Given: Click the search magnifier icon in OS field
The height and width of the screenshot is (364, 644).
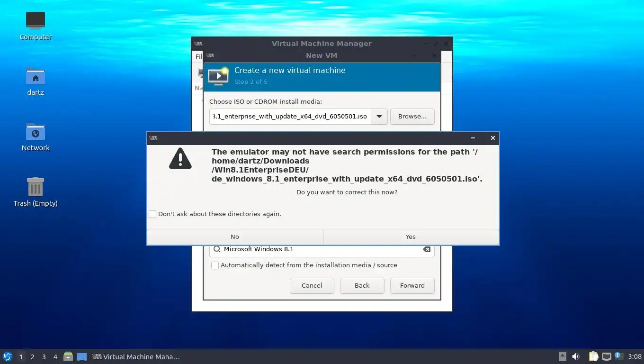Looking at the screenshot, I should click(x=217, y=249).
